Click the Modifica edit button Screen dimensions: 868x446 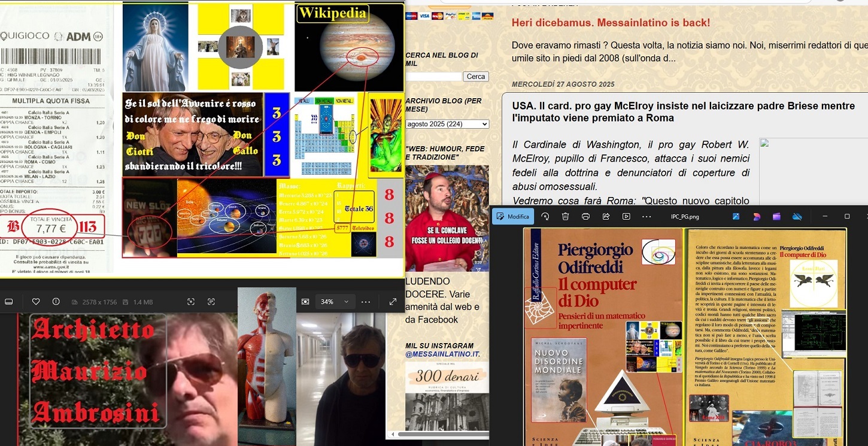coord(512,216)
